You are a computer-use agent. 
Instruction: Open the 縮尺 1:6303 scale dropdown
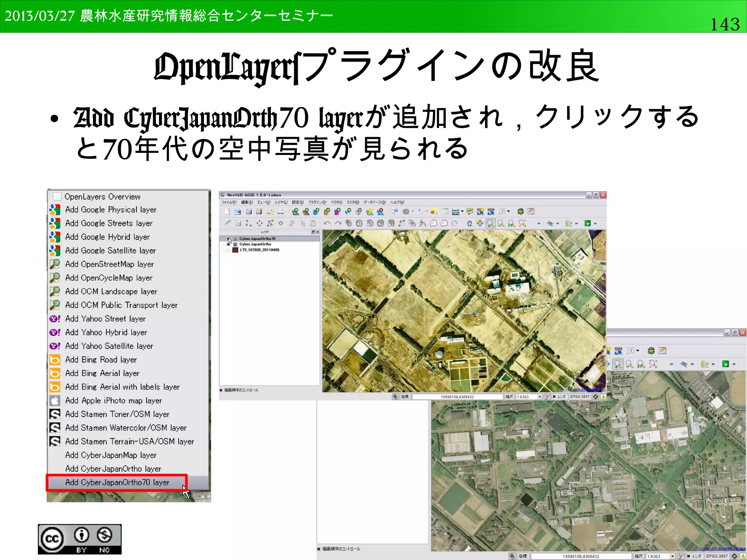pos(540,397)
